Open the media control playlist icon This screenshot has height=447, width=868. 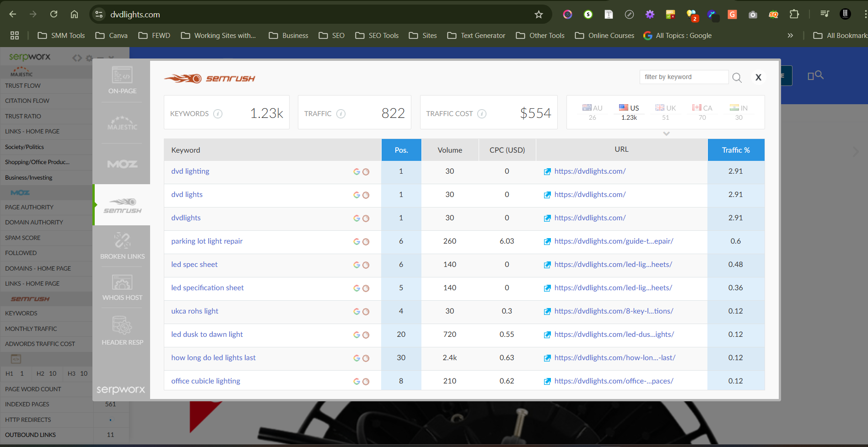[825, 14]
